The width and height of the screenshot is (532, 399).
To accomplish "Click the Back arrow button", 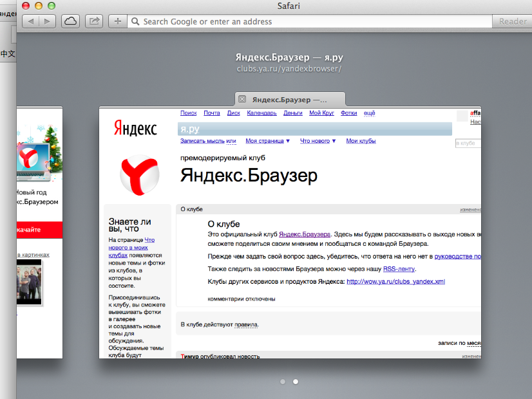I will pos(32,21).
